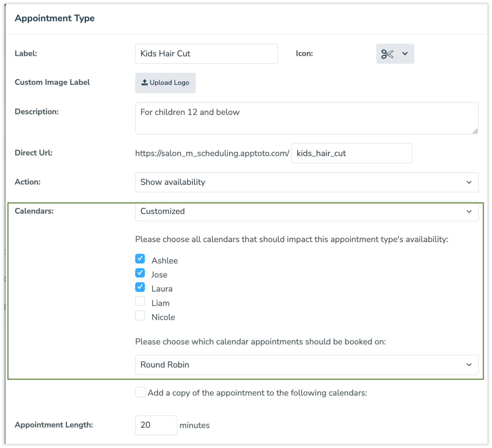Screen dimensions: 492x448
Task: Click the 'Show availability' action text
Action: [172, 182]
